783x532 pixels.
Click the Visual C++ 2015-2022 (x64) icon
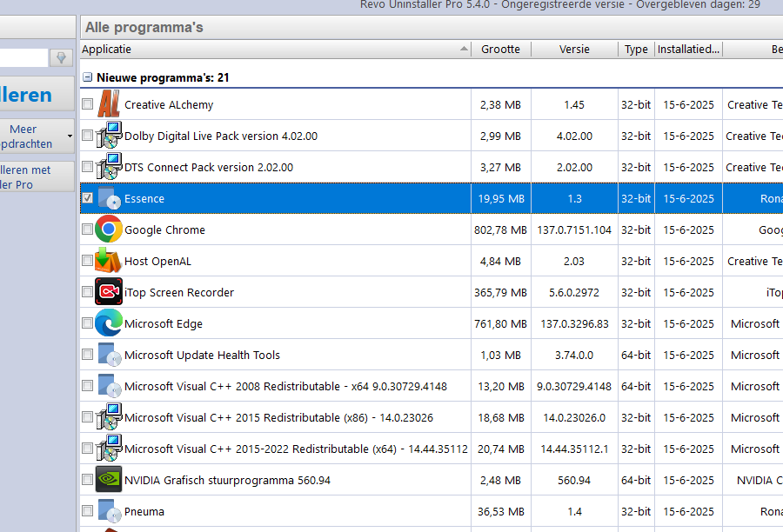109,449
